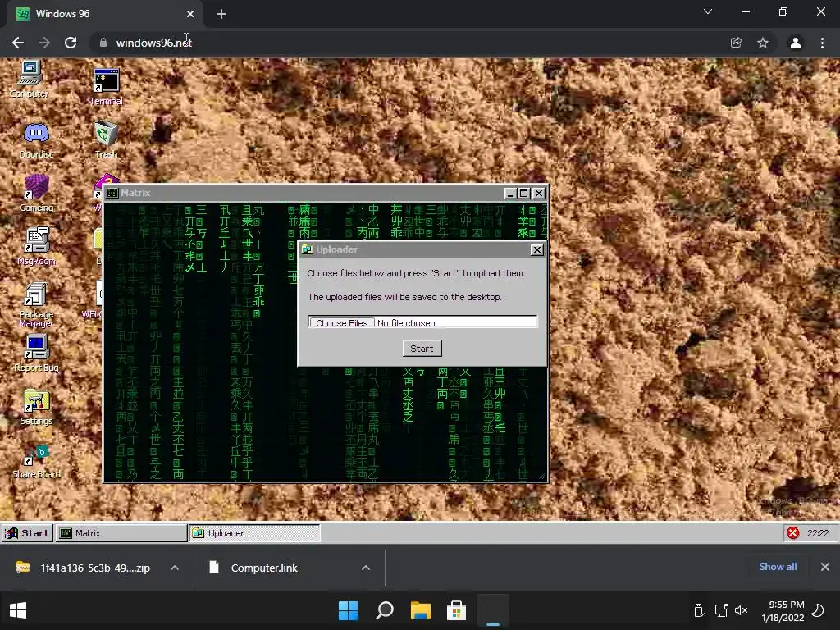
Task: Click the site lock icon
Action: pyautogui.click(x=103, y=43)
